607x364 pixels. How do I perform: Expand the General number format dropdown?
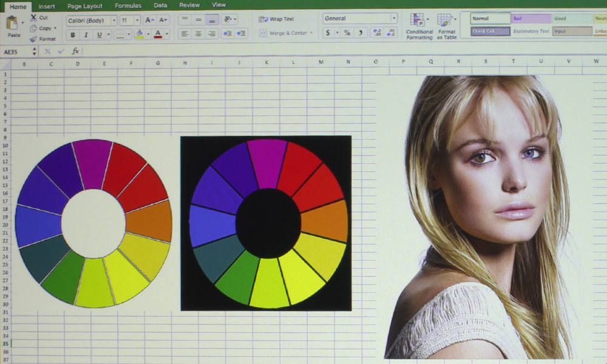[x=393, y=19]
